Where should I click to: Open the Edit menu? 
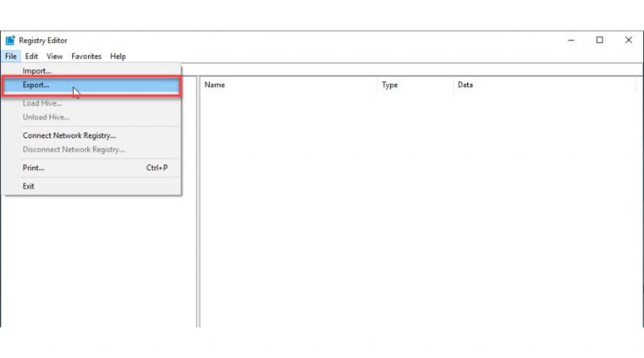(x=31, y=56)
